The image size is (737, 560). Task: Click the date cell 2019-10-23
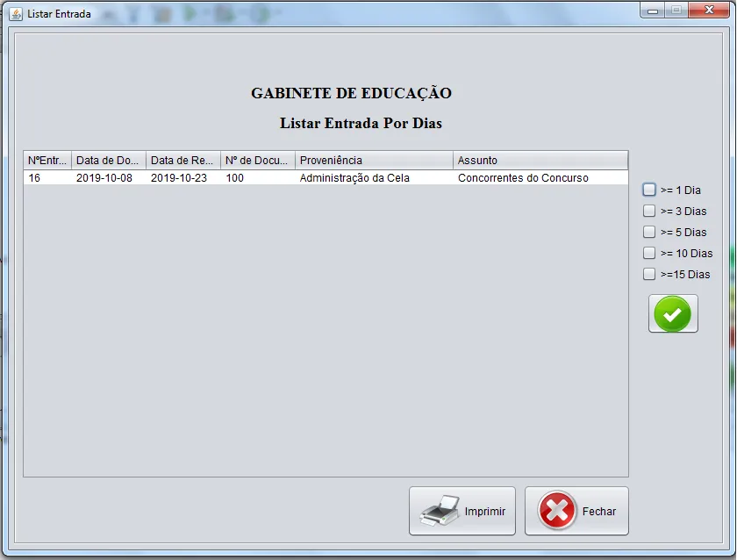tap(183, 177)
